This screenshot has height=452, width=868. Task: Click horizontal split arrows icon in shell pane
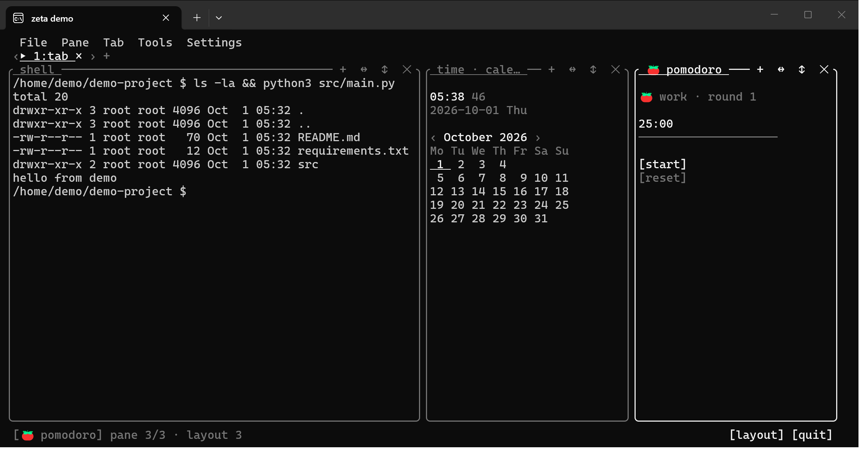pos(364,69)
